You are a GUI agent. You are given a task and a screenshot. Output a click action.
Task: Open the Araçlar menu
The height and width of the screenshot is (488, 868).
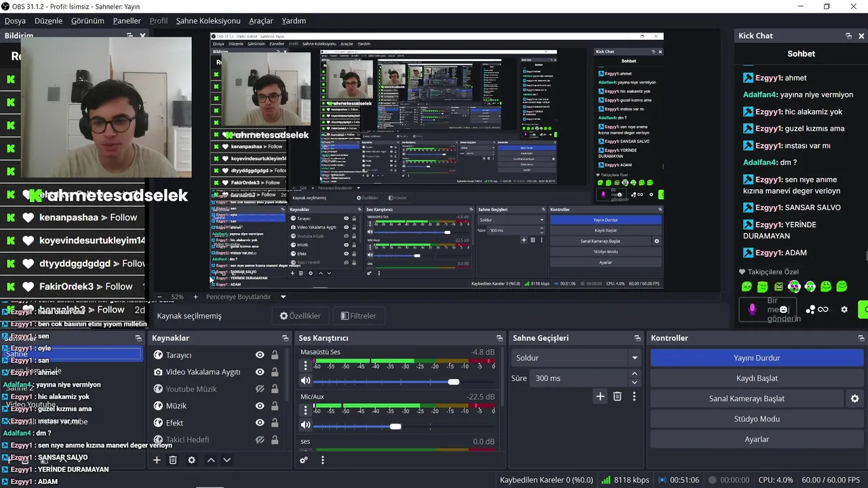[261, 21]
